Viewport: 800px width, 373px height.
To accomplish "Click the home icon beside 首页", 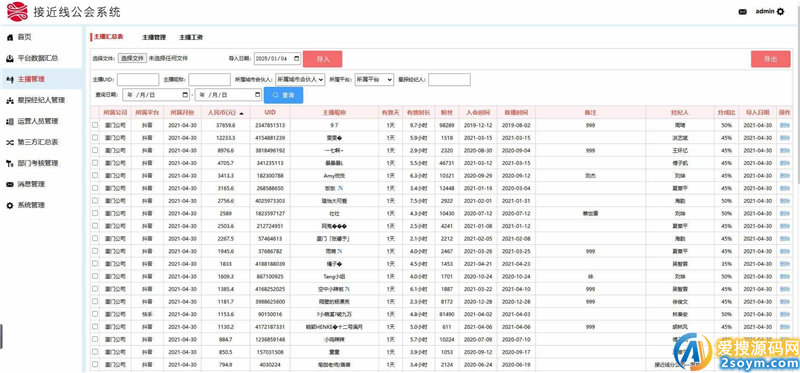I will [x=9, y=37].
